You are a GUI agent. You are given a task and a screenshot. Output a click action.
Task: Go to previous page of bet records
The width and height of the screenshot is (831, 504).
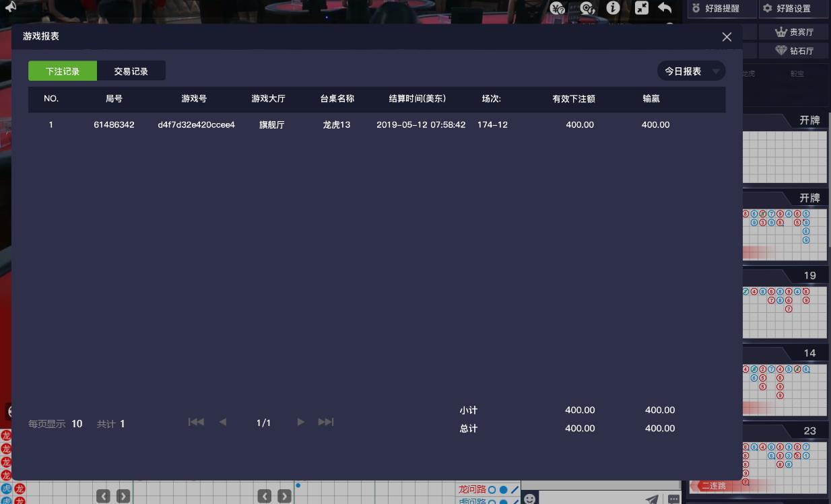pos(223,422)
